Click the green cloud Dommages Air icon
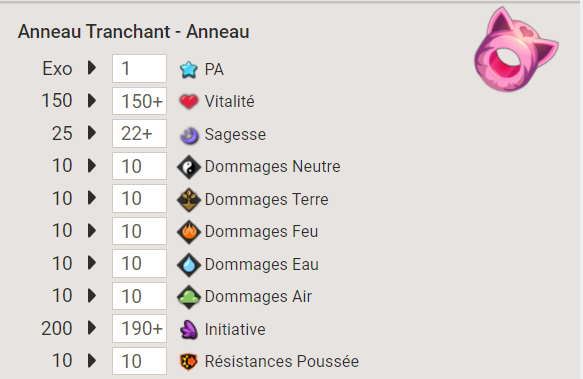 (189, 297)
